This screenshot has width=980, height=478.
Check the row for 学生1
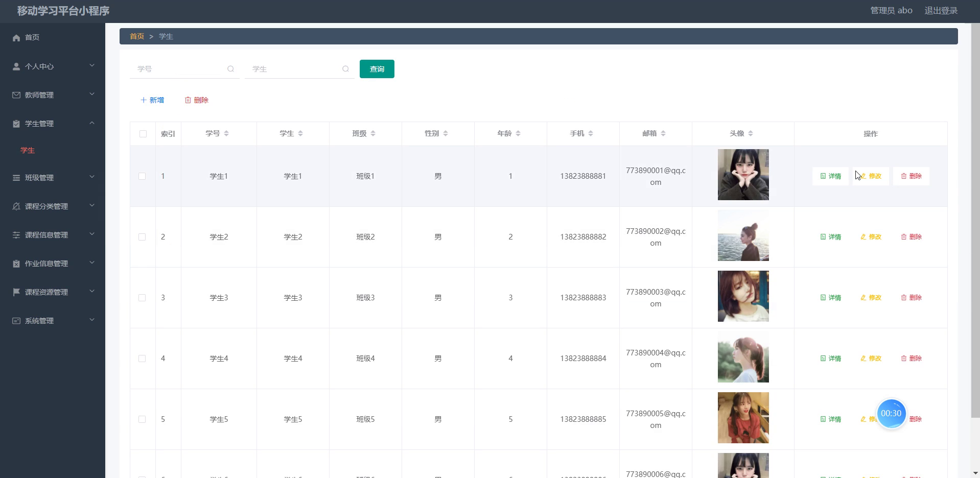pos(142,176)
